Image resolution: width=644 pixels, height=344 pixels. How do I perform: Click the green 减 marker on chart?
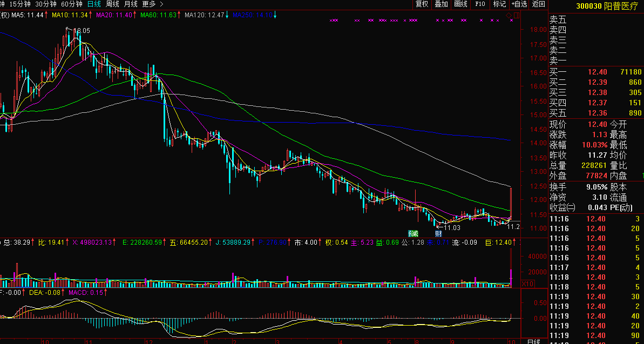point(413,233)
